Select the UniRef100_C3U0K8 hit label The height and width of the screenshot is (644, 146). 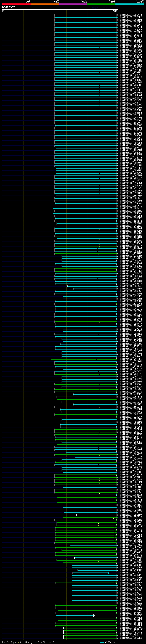[131, 22]
